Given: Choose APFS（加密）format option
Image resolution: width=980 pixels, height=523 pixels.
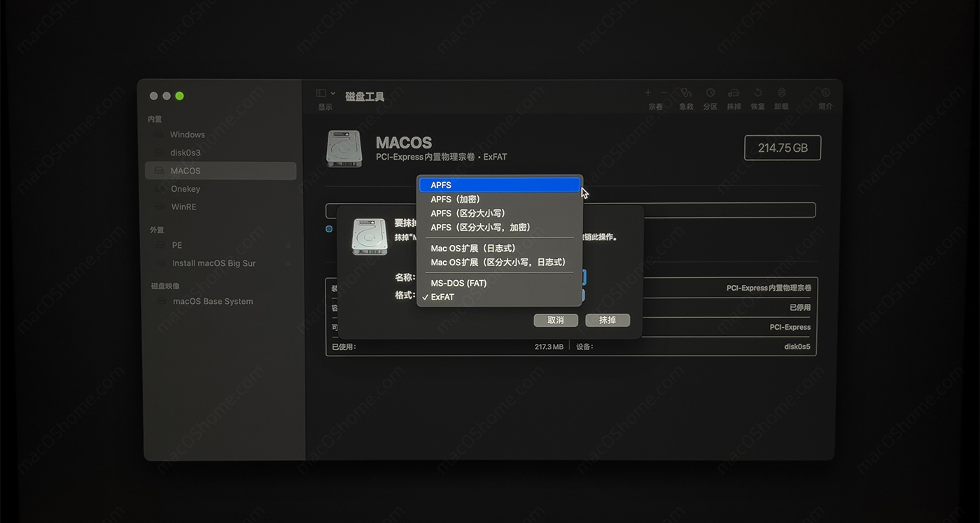Looking at the screenshot, I should coord(500,200).
